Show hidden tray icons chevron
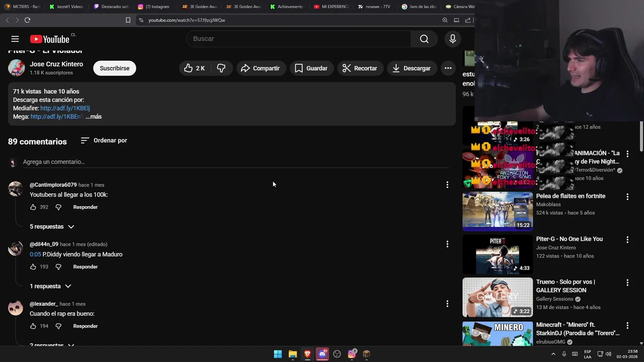This screenshot has height=362, width=644. coord(553,354)
